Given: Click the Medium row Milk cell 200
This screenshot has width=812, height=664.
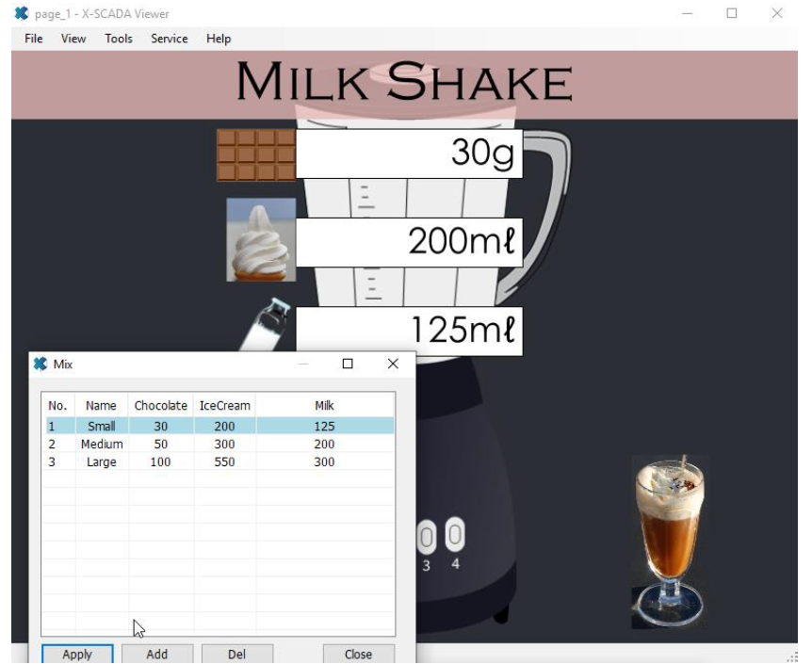Looking at the screenshot, I should pos(325,444).
